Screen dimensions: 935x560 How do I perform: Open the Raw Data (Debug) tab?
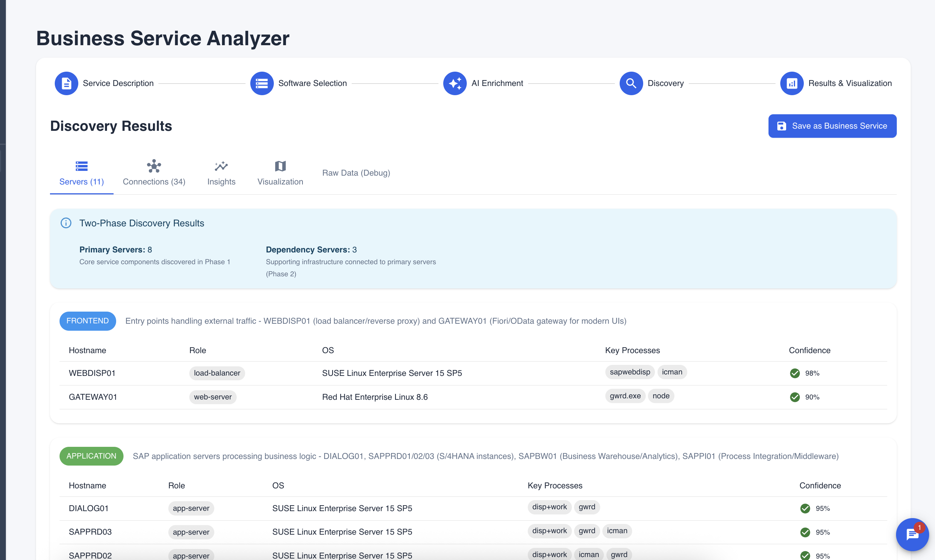click(x=356, y=173)
